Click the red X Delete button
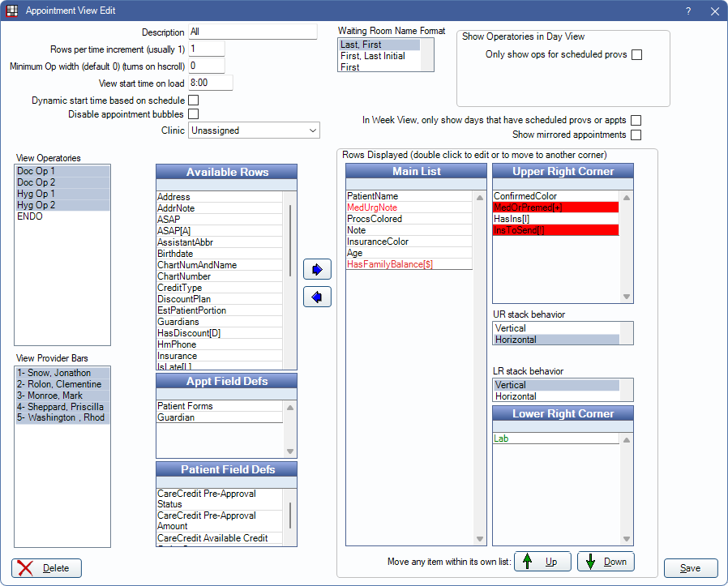This screenshot has width=728, height=586. tap(47, 568)
